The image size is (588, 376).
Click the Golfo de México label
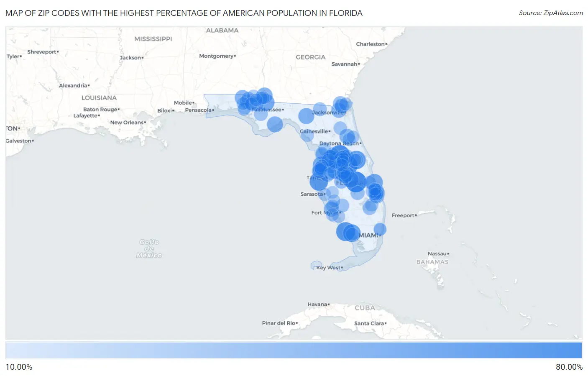point(149,248)
